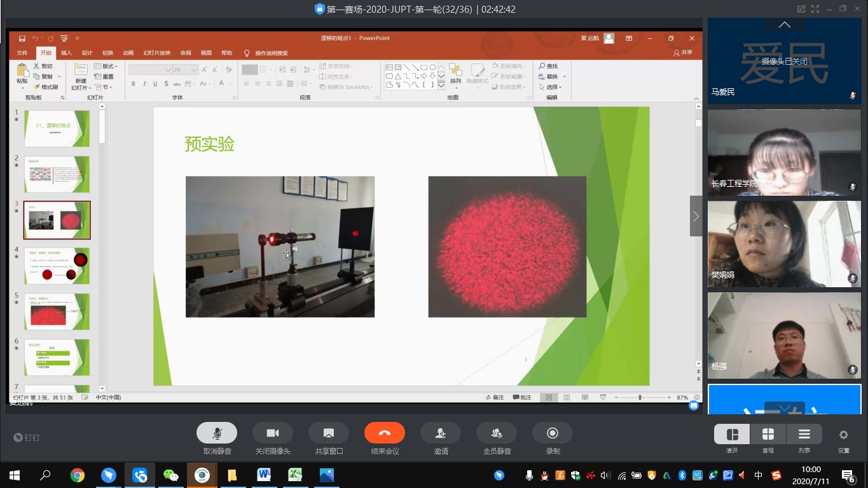Switch to 列表 list layout view

click(x=804, y=435)
